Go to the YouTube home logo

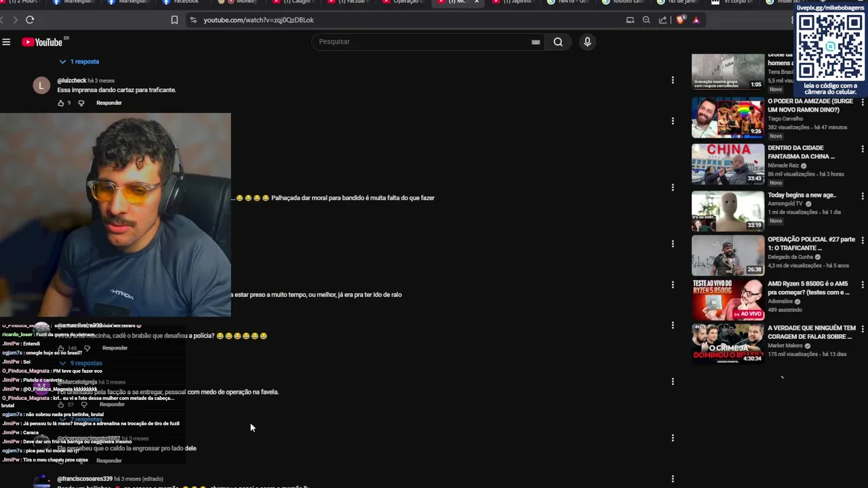[42, 42]
